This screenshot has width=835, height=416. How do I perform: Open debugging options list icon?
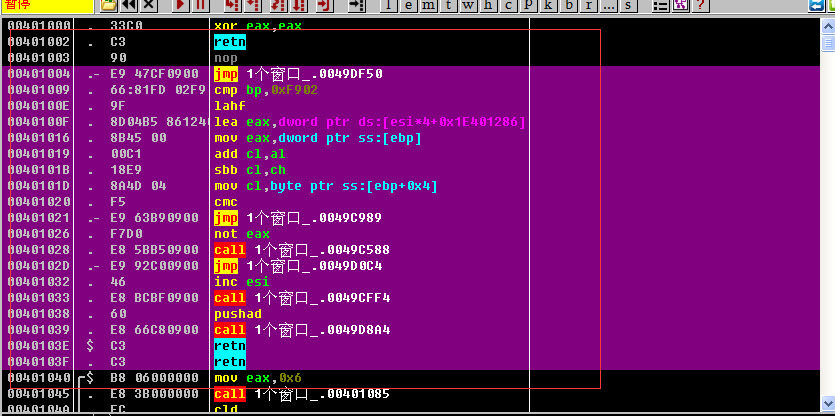661,5
